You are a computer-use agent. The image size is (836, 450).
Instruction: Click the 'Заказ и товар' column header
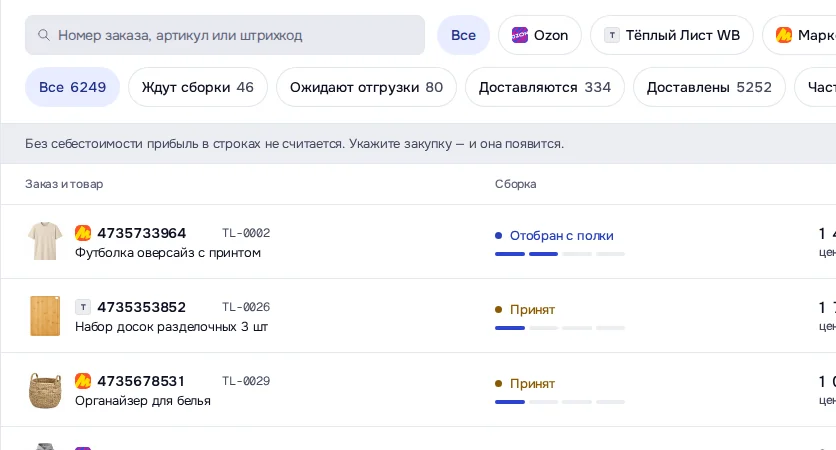point(64,184)
